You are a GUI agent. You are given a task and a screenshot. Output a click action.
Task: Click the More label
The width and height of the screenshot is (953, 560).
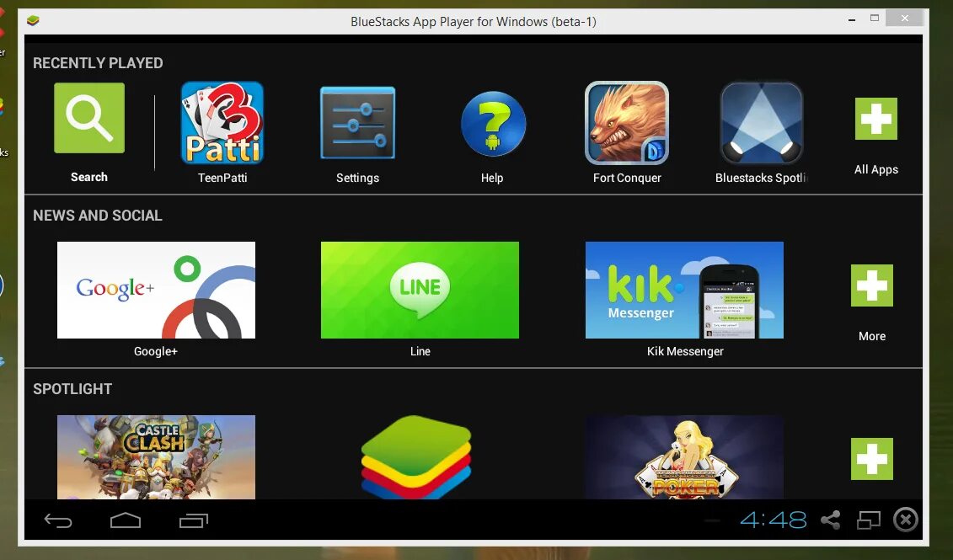[871, 337]
